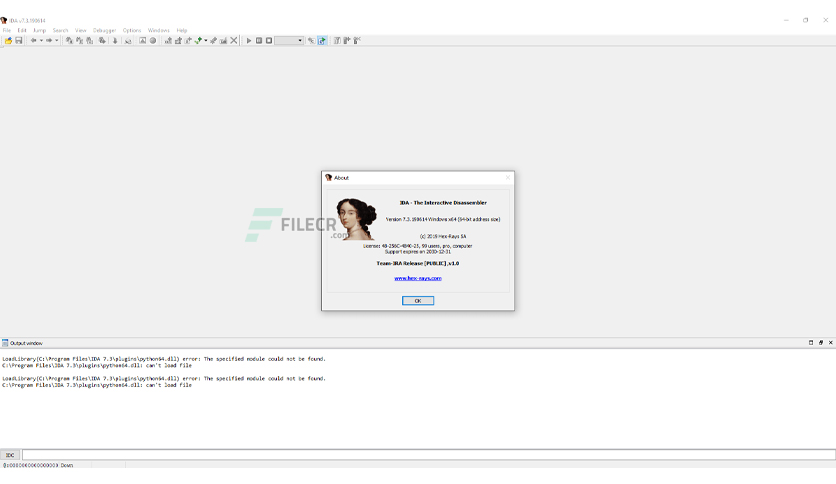Click the green arrows toolbar icon
This screenshot has width=836, height=484.
pyautogui.click(x=198, y=41)
